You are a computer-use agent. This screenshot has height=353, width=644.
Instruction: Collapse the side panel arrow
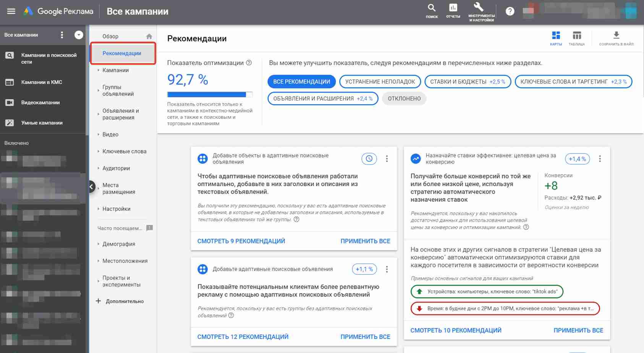coord(92,187)
